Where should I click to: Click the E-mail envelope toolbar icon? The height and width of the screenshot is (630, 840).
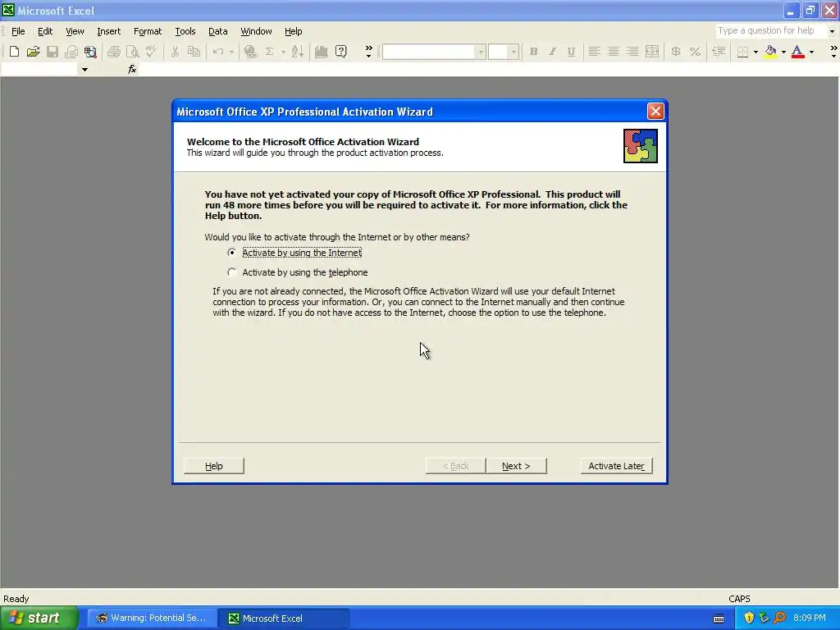[x=71, y=52]
